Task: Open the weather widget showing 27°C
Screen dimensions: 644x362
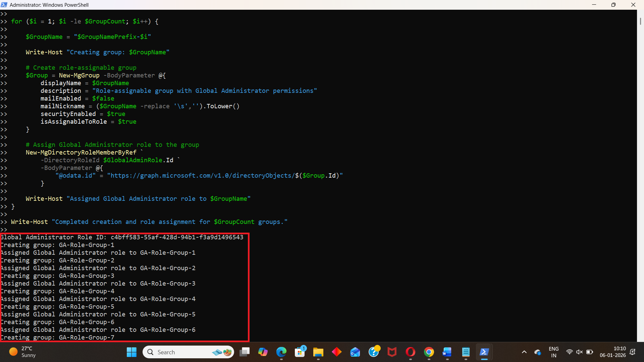Action: click(23, 352)
